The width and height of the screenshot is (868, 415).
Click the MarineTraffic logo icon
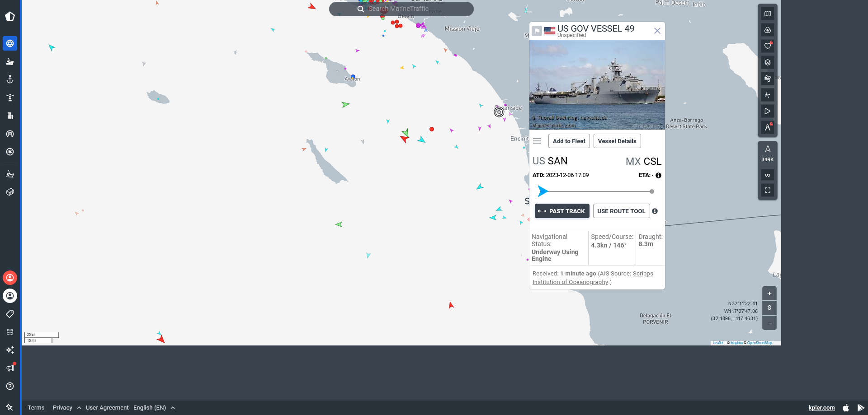10,17
